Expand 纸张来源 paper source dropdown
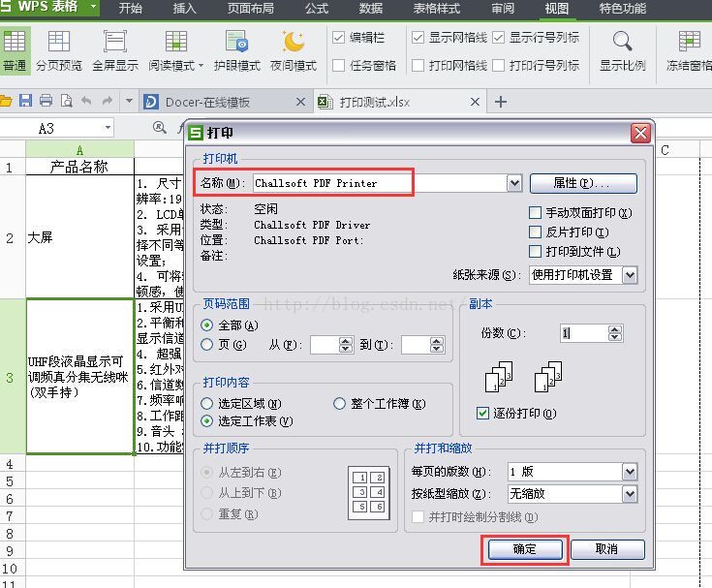This screenshot has height=588, width=712. [x=630, y=275]
